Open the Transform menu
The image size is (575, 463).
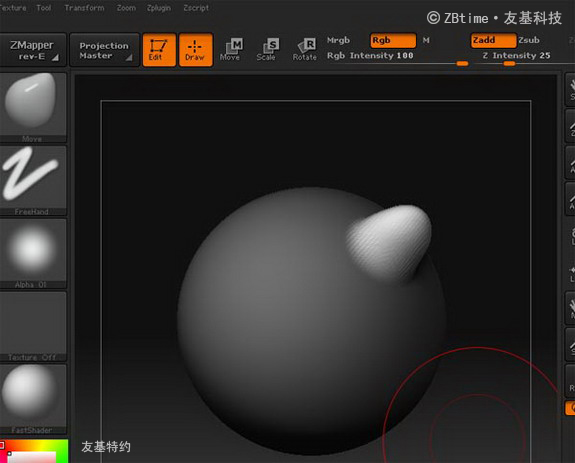pos(84,8)
